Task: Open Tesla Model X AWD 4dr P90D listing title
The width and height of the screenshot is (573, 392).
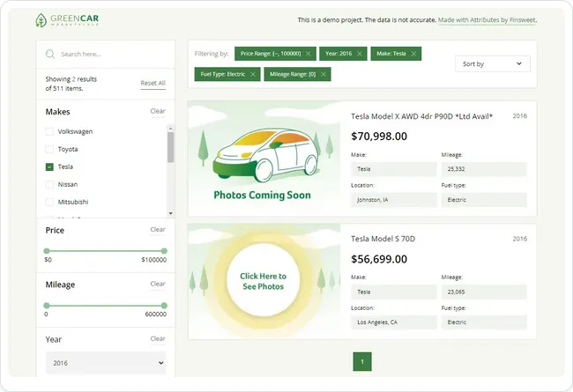Action: pyautogui.click(x=421, y=116)
